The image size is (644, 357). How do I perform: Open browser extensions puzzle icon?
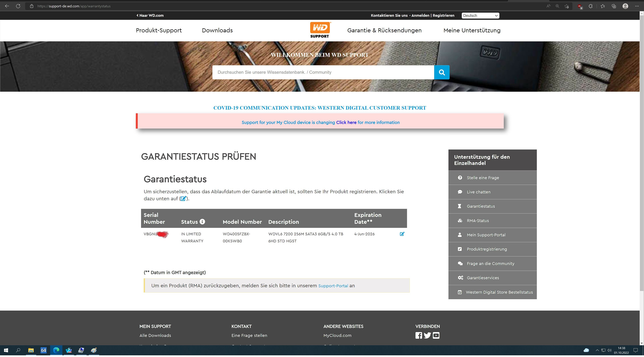click(591, 6)
